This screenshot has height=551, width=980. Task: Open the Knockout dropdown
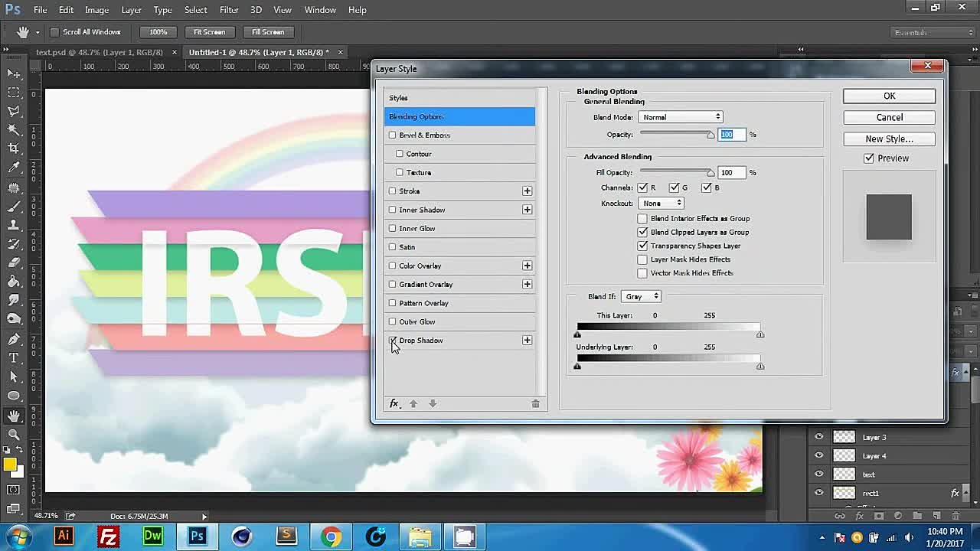click(x=661, y=204)
